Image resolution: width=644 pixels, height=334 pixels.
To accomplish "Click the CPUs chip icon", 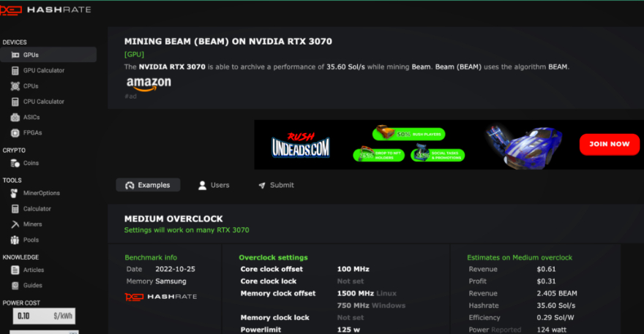I will [x=15, y=86].
